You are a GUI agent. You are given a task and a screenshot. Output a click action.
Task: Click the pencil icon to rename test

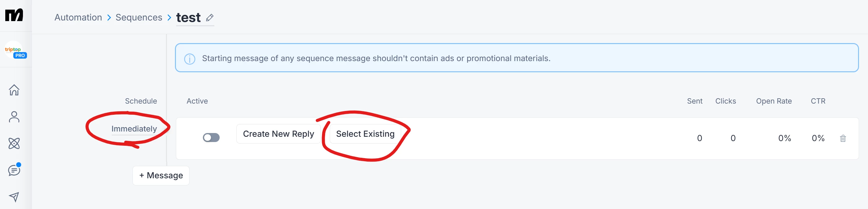pos(210,17)
